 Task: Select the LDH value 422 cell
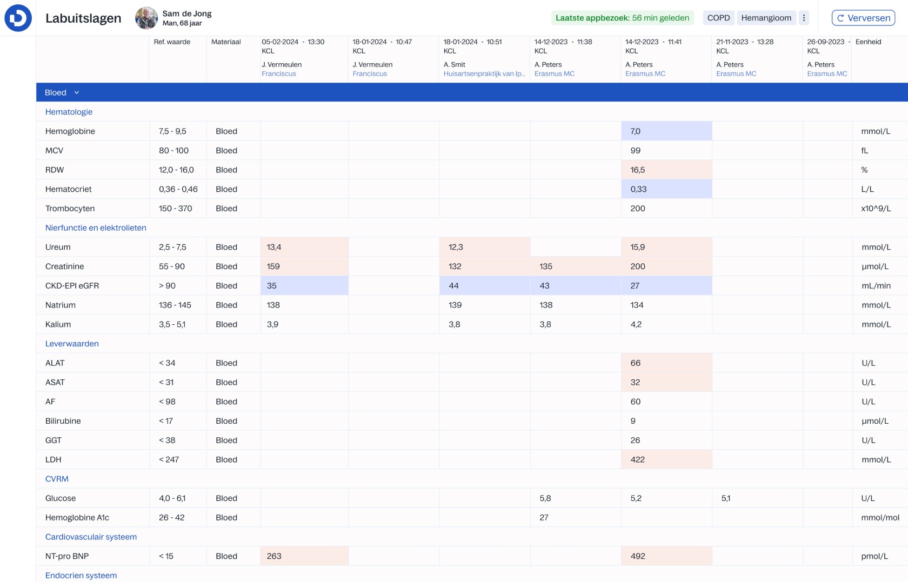[x=666, y=459]
